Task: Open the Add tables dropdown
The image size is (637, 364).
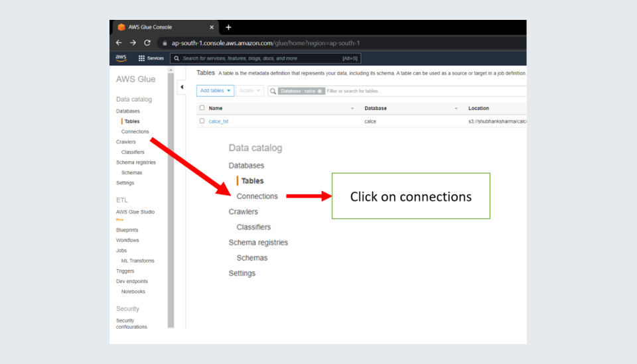Action: coord(215,90)
